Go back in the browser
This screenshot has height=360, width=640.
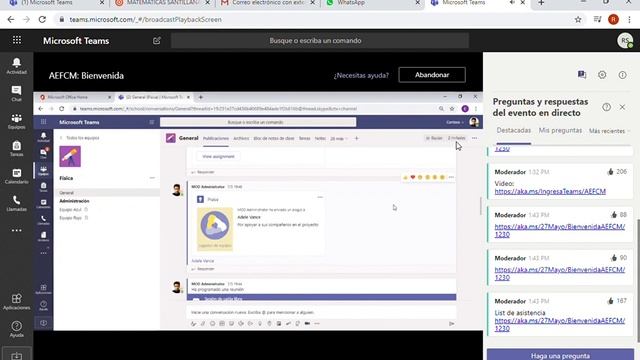[11, 20]
